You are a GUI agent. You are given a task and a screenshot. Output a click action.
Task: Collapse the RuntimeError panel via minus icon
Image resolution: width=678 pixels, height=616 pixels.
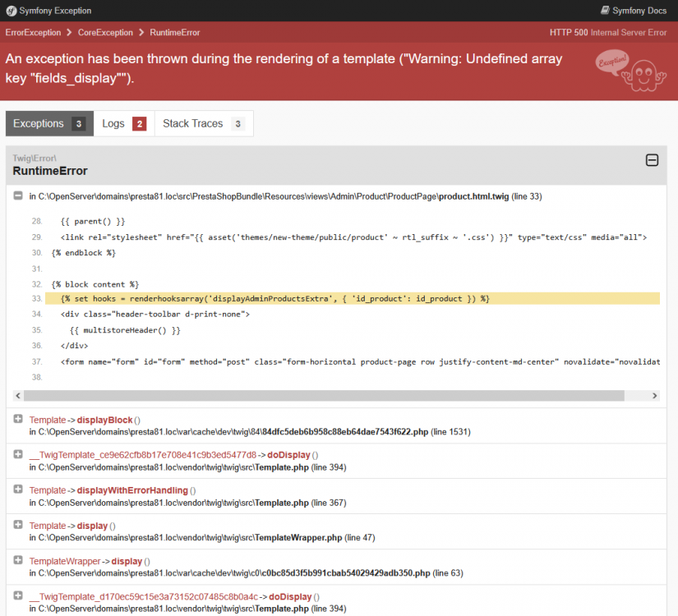(652, 160)
